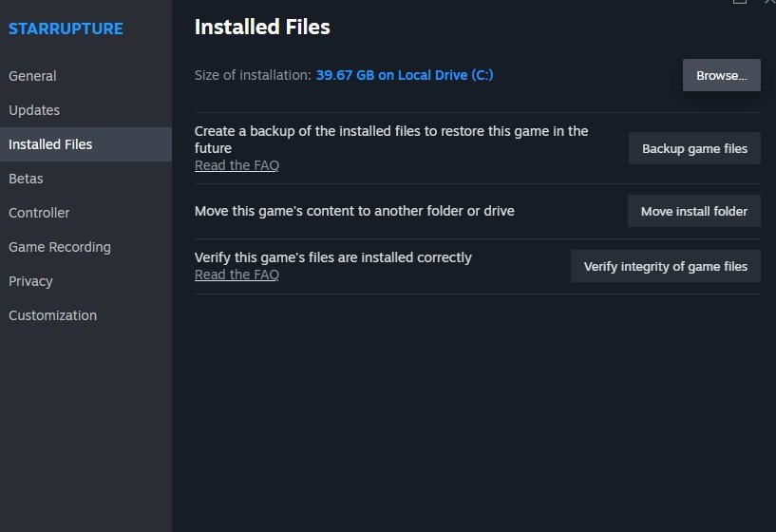Click the Move this game's content description
Image resolution: width=776 pixels, height=532 pixels.
pos(354,211)
